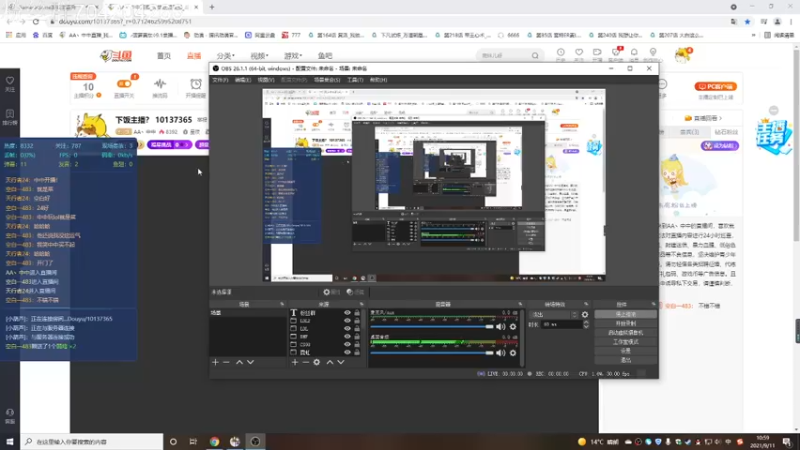Move the selected source down in the list
Screen dimensions: 800x450
[x=341, y=362]
